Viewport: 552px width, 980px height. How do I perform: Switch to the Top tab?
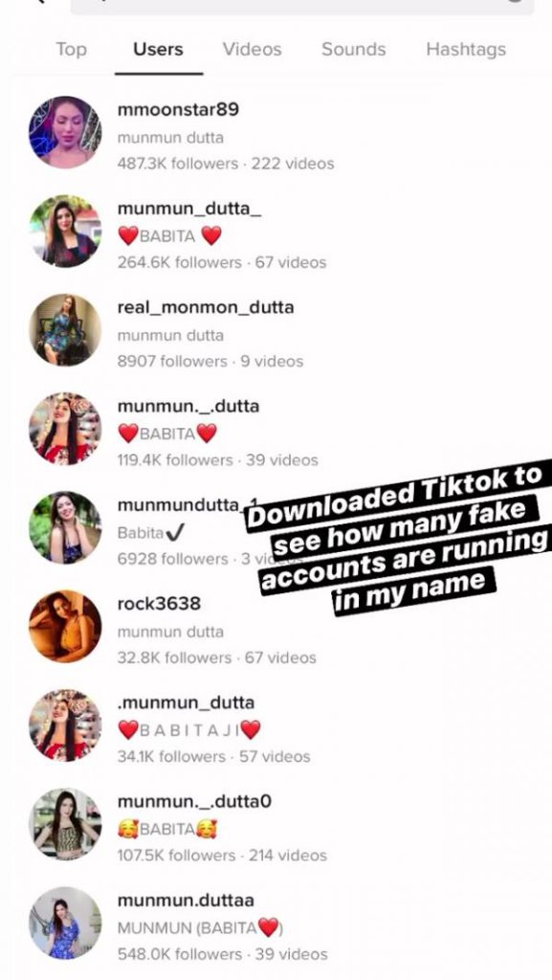71,50
